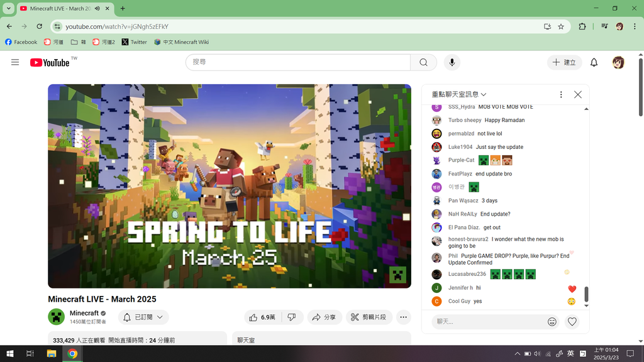This screenshot has height=362, width=644.
Task: Click the chat message input field
Action: pos(489,322)
